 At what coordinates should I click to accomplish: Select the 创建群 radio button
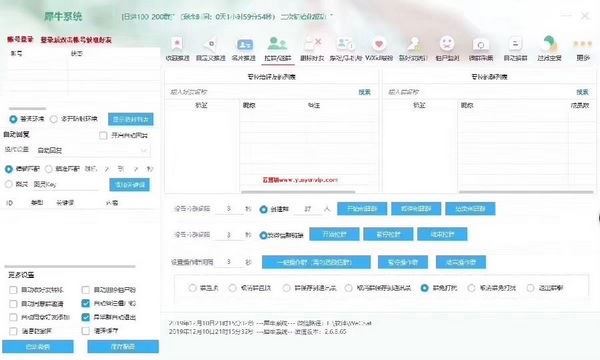[x=263, y=209]
